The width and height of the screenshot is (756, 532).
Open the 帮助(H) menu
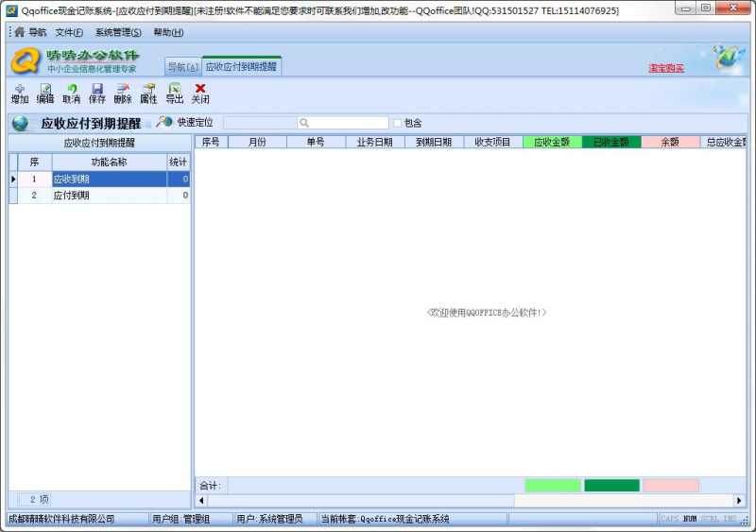tap(168, 32)
